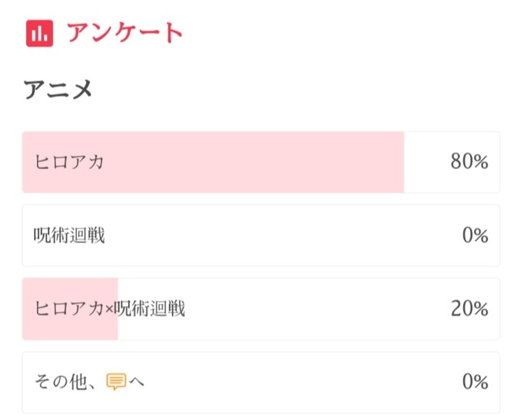Click the ヒロアカ option label text
The width and height of the screenshot is (522, 420).
[69, 162]
